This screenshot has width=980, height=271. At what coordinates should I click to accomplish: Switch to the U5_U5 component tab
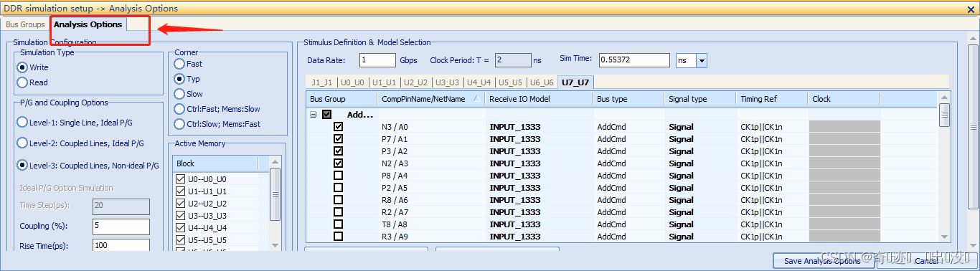[511, 82]
